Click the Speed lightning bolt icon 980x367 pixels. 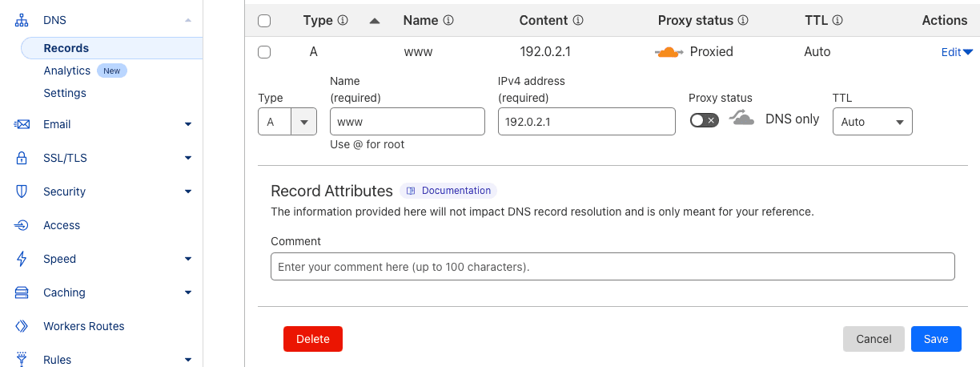(x=22, y=259)
